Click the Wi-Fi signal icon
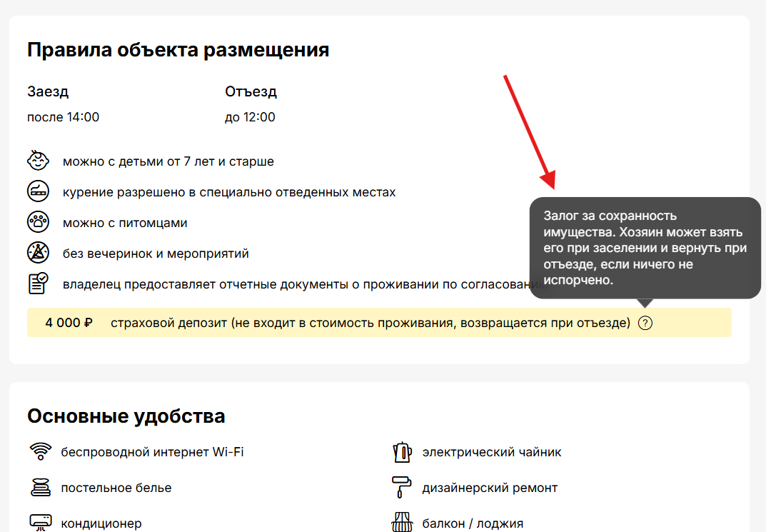The width and height of the screenshot is (766, 532). [x=41, y=451]
